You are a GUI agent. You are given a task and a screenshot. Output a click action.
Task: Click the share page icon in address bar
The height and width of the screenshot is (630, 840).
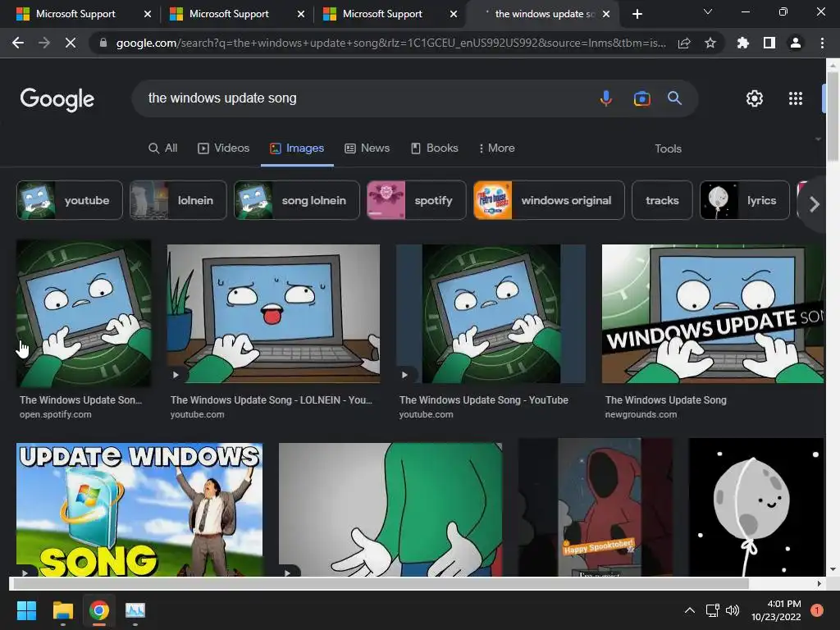pyautogui.click(x=684, y=43)
